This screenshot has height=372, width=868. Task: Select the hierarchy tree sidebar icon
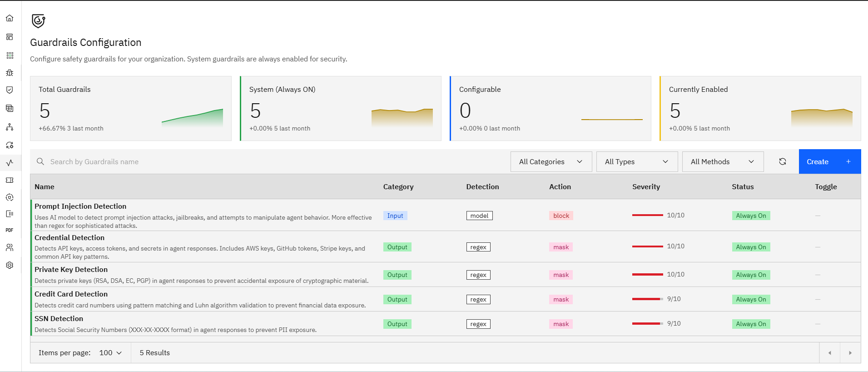coord(10,127)
